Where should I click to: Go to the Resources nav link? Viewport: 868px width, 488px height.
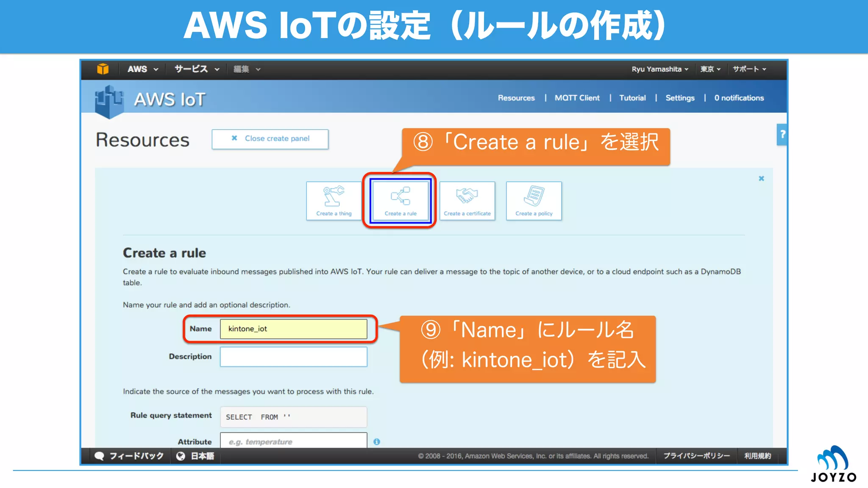[x=516, y=98]
